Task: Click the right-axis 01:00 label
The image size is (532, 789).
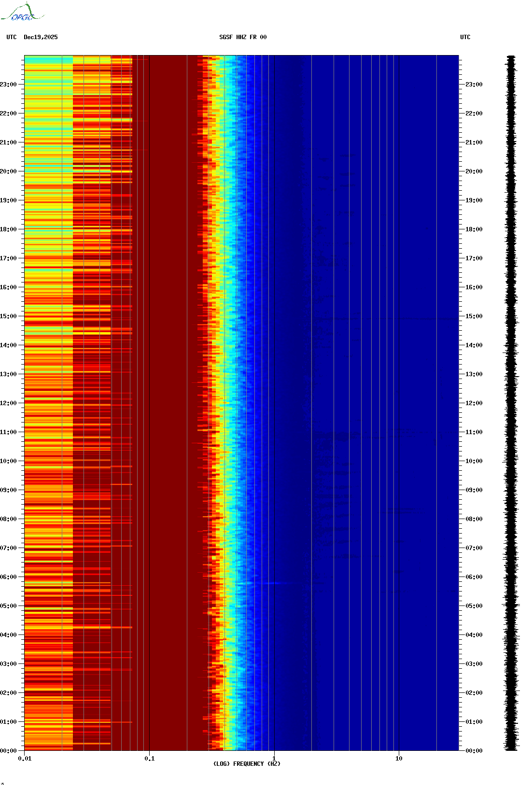Action: click(x=474, y=722)
